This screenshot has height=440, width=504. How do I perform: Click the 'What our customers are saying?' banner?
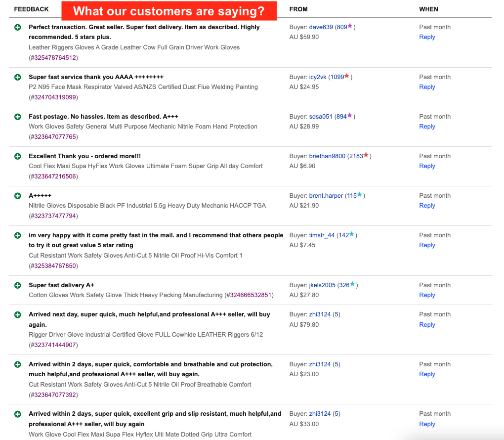tap(169, 11)
